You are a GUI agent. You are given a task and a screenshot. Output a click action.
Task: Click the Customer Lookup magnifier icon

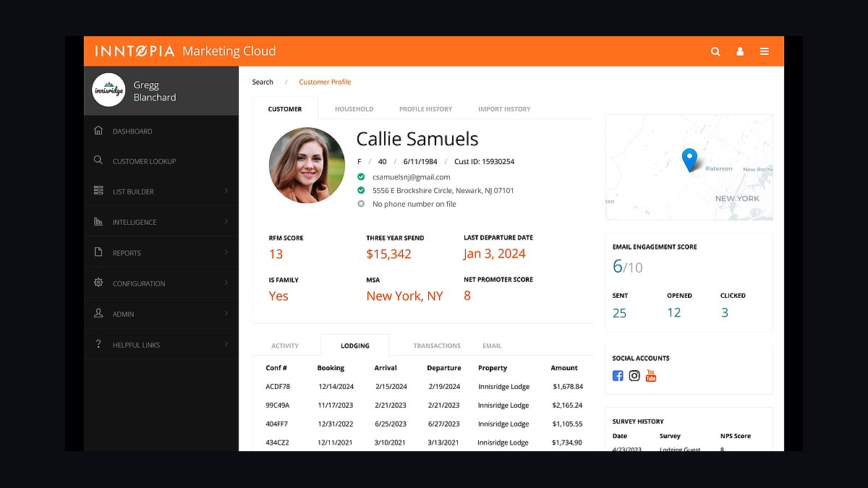(x=98, y=160)
